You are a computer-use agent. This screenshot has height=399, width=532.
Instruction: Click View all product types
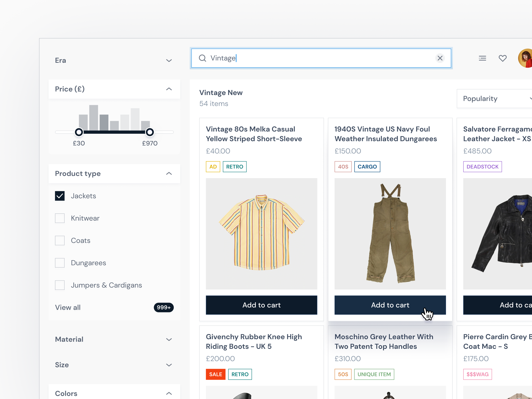click(68, 307)
